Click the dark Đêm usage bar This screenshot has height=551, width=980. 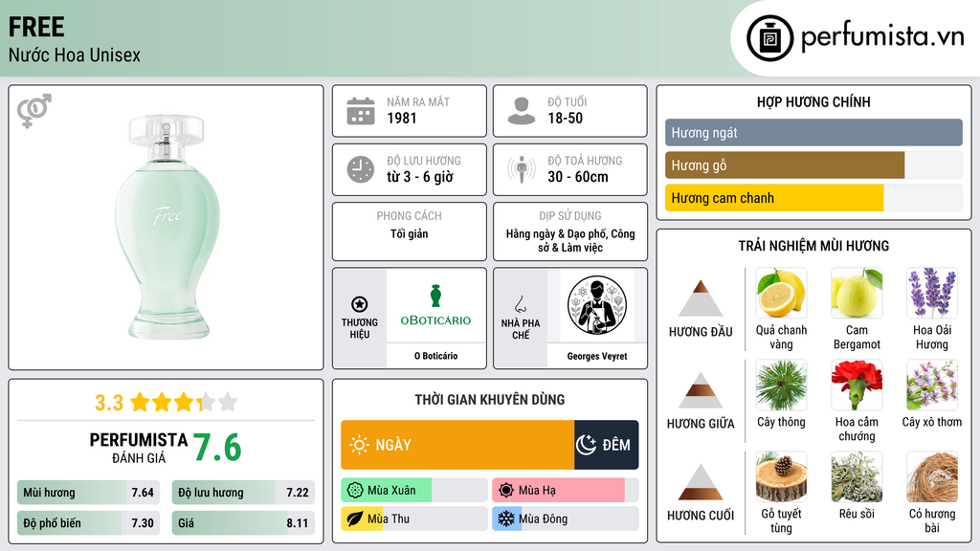[x=606, y=445]
